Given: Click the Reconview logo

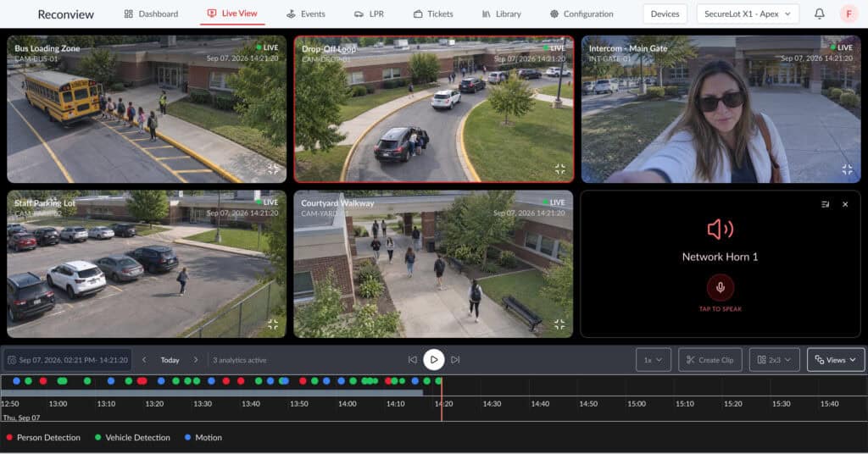Looking at the screenshot, I should [x=66, y=14].
